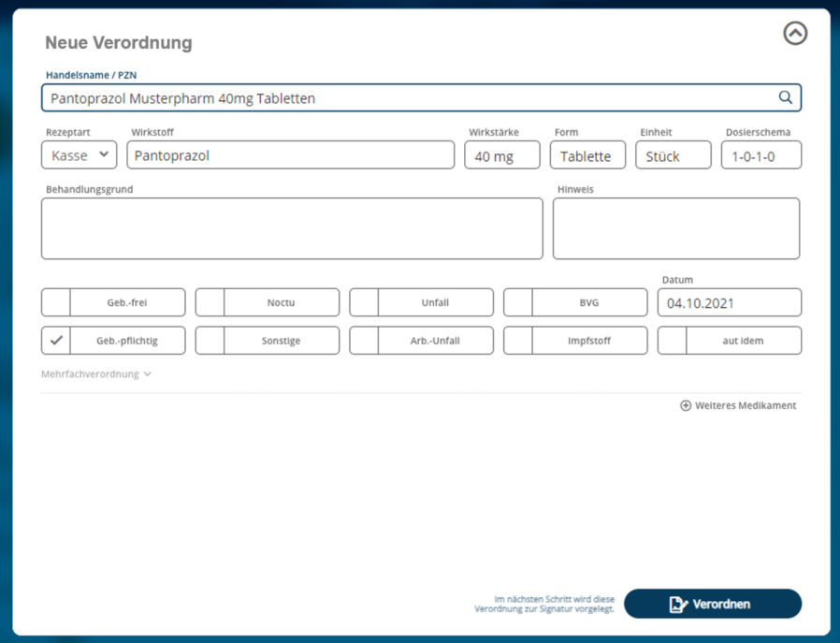The width and height of the screenshot is (840, 643).
Task: Click into the Behandlungsgrund text area
Action: [x=292, y=228]
